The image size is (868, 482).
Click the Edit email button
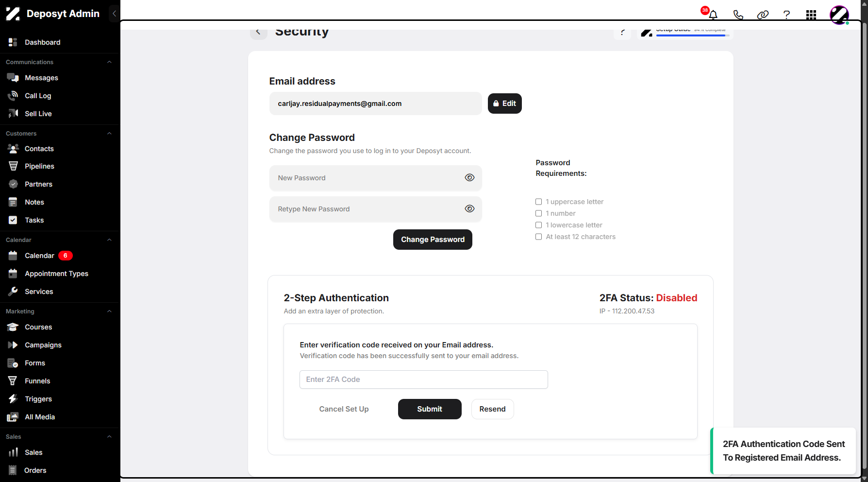[x=504, y=103]
